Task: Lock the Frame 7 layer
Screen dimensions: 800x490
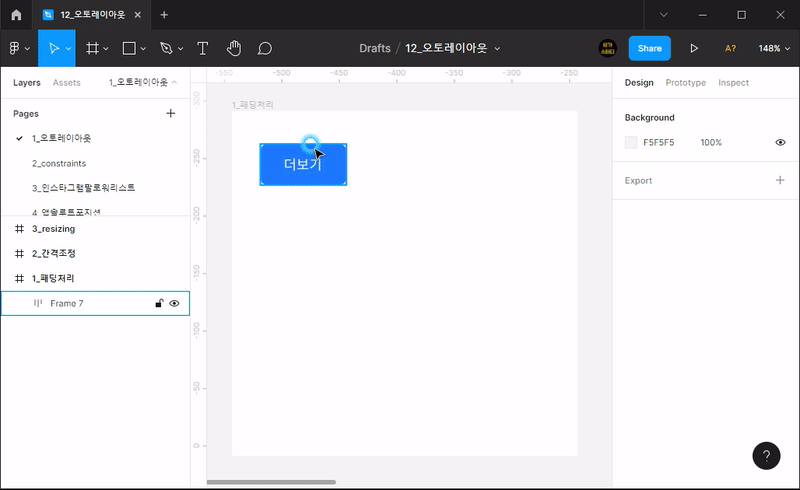Action: coord(159,303)
